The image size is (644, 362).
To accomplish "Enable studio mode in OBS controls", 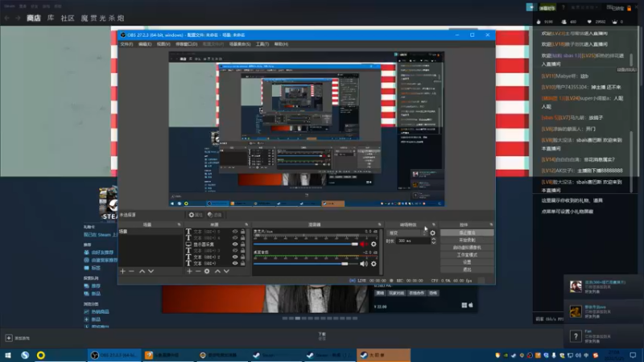I will click(x=467, y=255).
